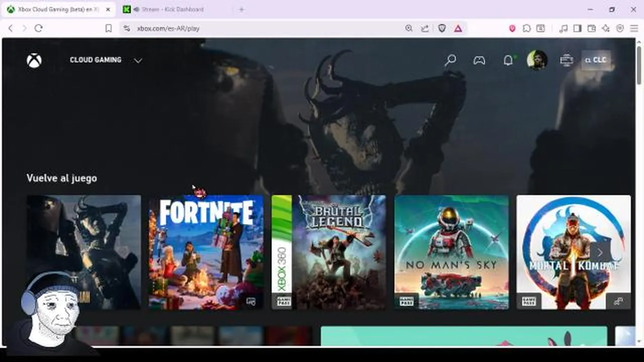Close the Xbox Cloud Gaming tab
Screen dimensions: 644x362
tap(108, 10)
